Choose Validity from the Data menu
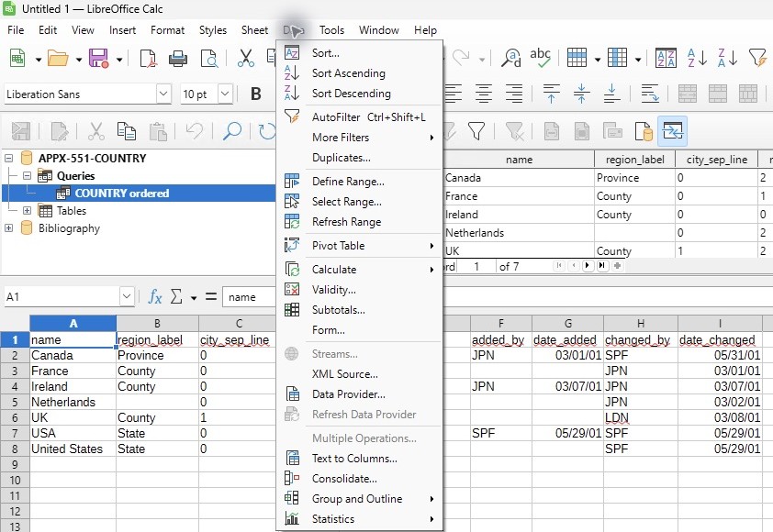This screenshot has width=773, height=532. 359,290
